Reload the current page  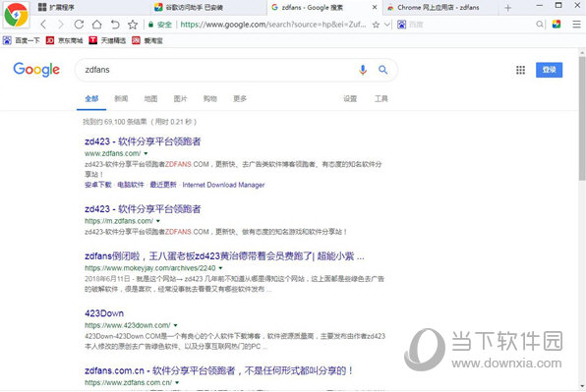pos(79,25)
